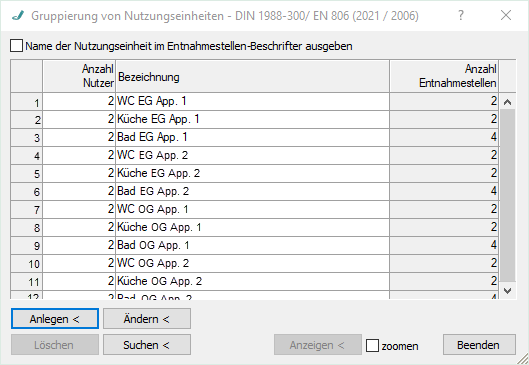Click the application icon in title bar
Image resolution: width=529 pixels, height=365 pixels.
tap(17, 16)
